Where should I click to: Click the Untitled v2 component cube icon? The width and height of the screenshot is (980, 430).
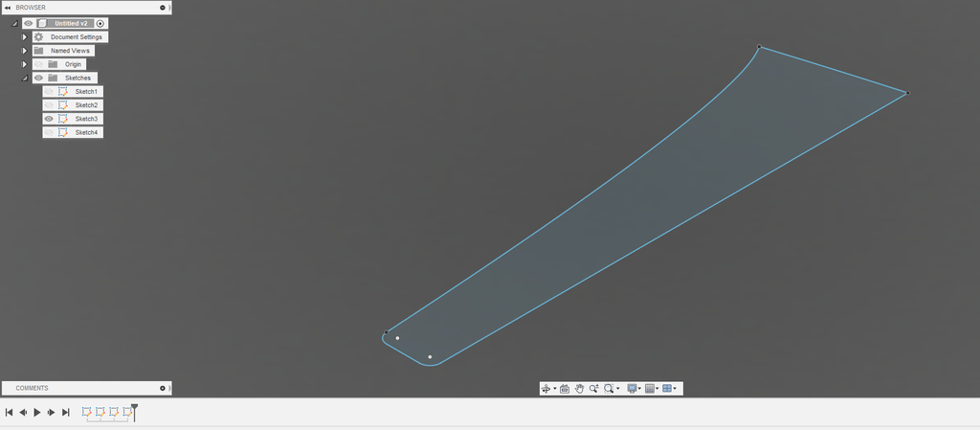tap(42, 23)
